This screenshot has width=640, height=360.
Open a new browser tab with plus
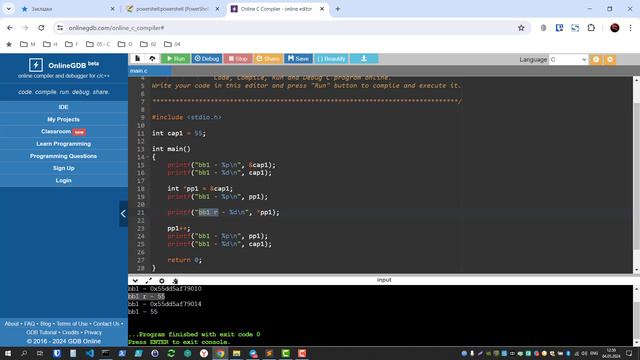pyautogui.click(x=338, y=9)
